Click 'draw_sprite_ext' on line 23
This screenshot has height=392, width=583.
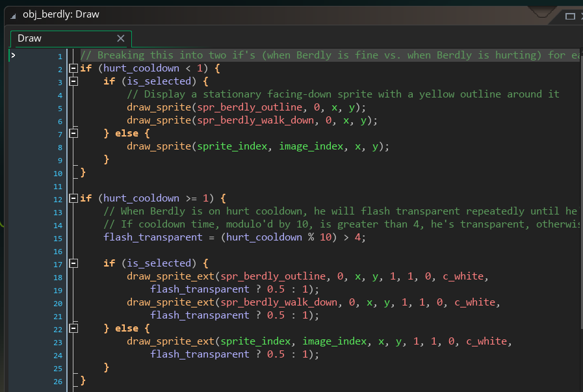[171, 341]
